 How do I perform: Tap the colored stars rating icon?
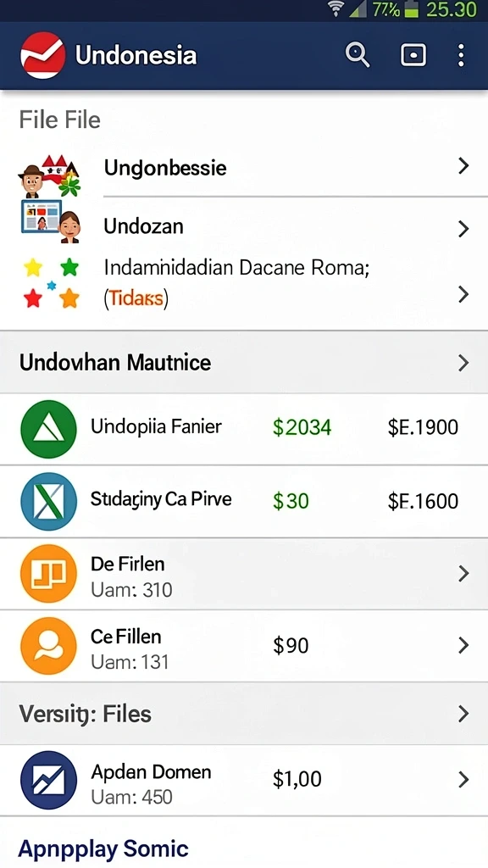point(52,283)
